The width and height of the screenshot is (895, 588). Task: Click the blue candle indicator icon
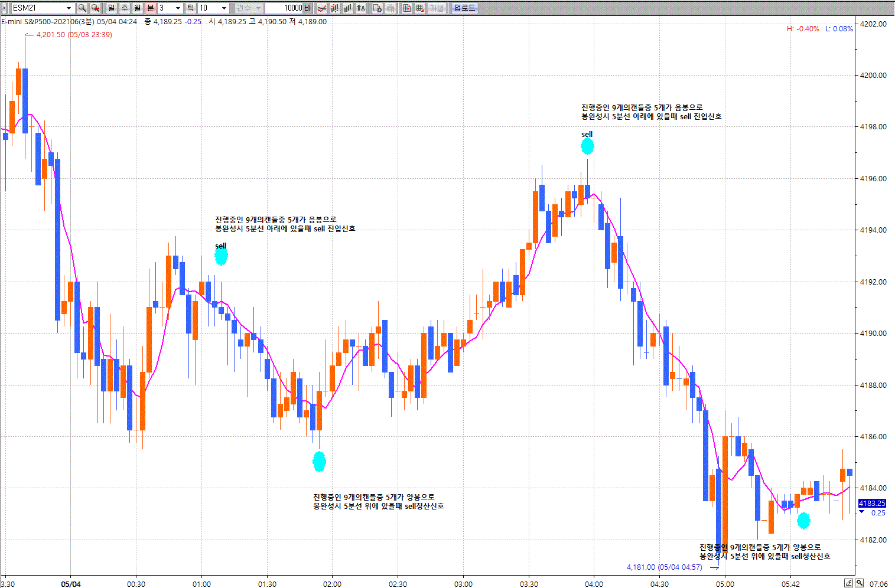coord(407,8)
